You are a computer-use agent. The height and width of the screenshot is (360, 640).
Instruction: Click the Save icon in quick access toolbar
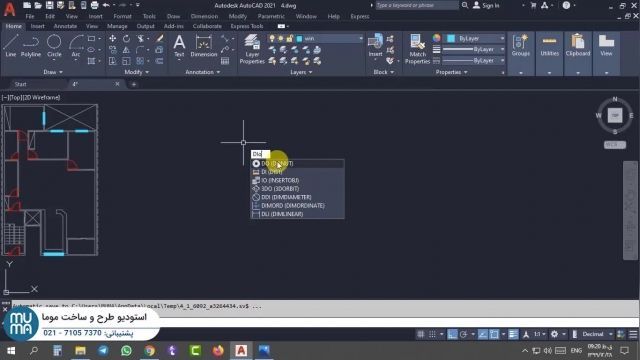click(49, 5)
